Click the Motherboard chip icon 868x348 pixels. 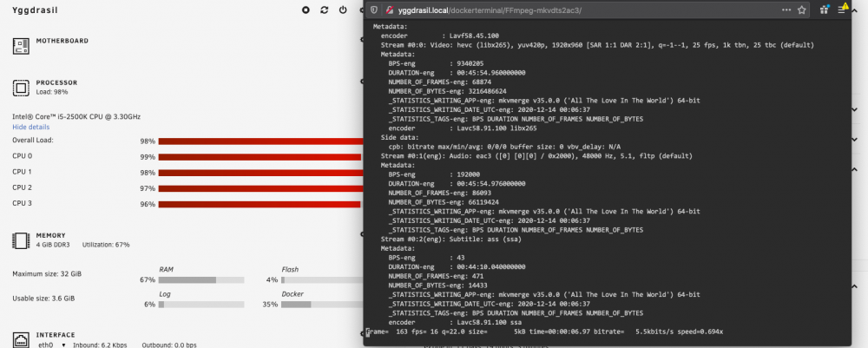[21, 46]
